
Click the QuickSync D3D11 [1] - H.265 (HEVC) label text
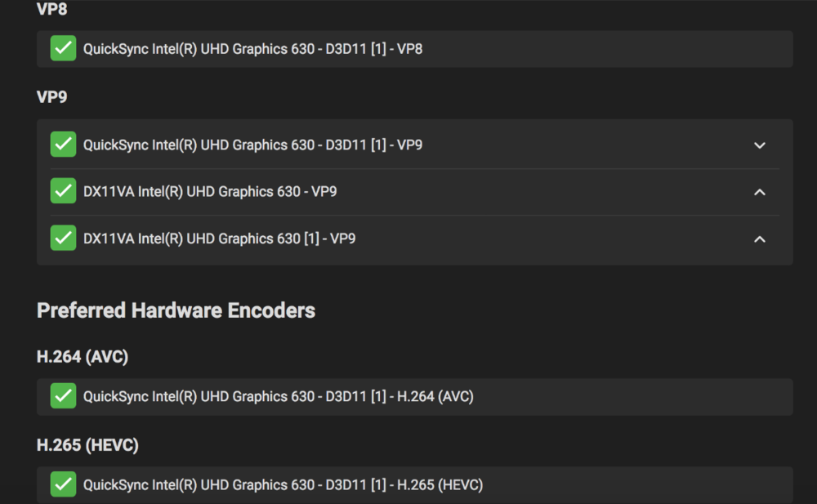point(283,484)
